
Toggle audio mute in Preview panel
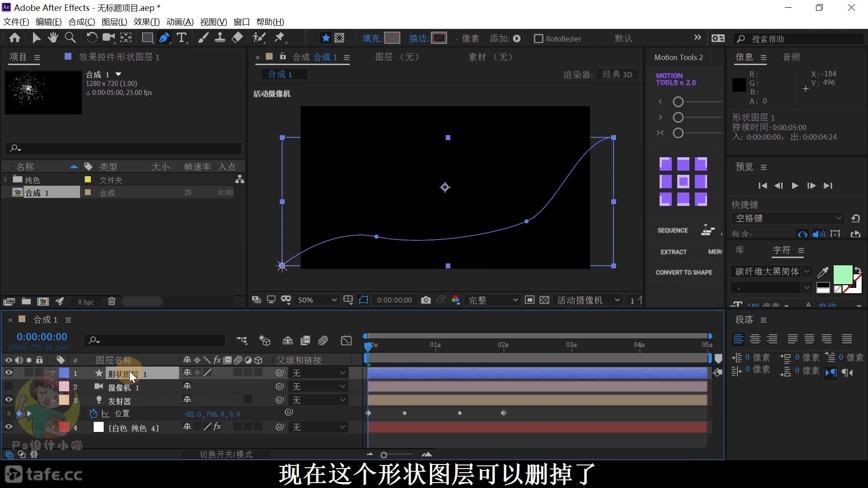(x=819, y=234)
